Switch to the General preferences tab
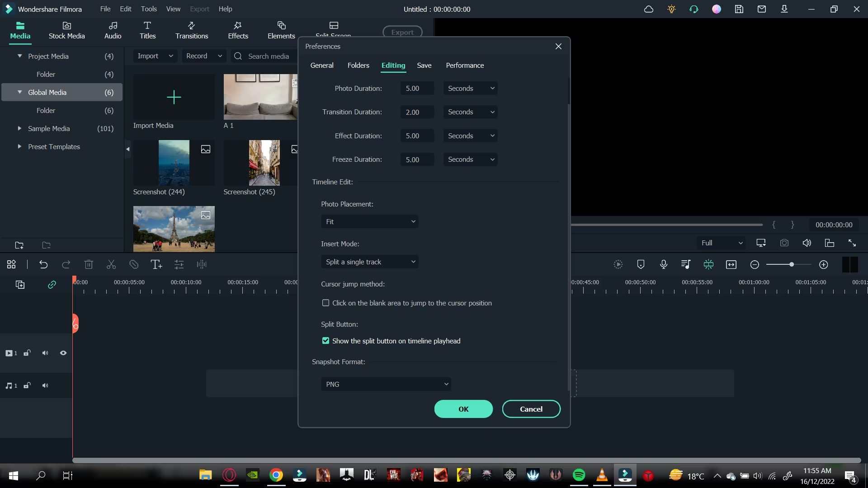The image size is (868, 488). coord(322,65)
